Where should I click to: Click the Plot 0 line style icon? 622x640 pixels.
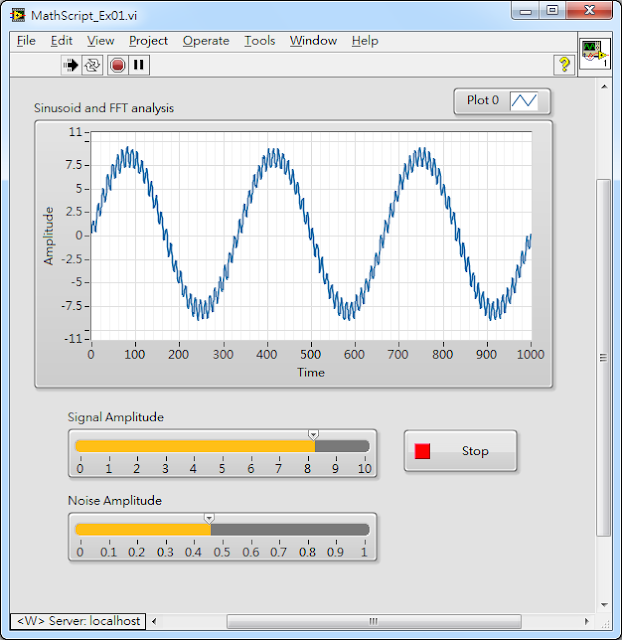tap(524, 100)
